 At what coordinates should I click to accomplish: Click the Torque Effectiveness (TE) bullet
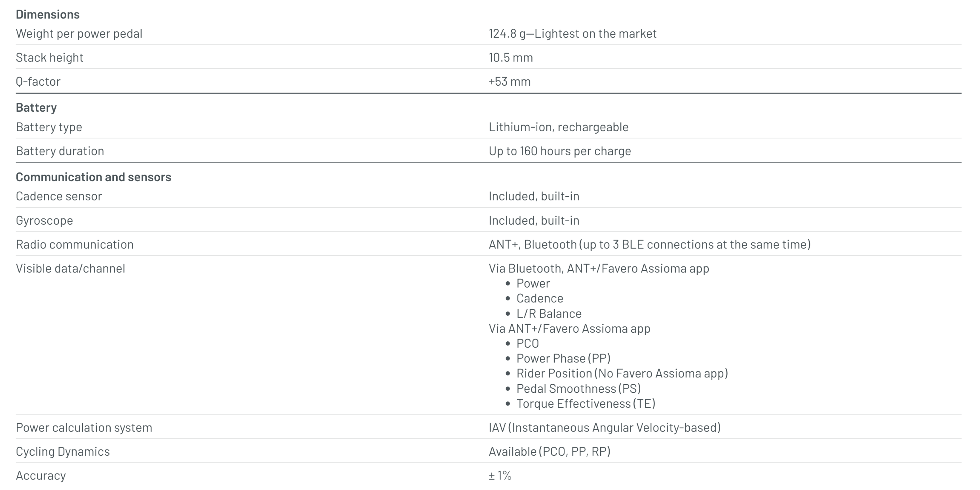[x=586, y=404]
